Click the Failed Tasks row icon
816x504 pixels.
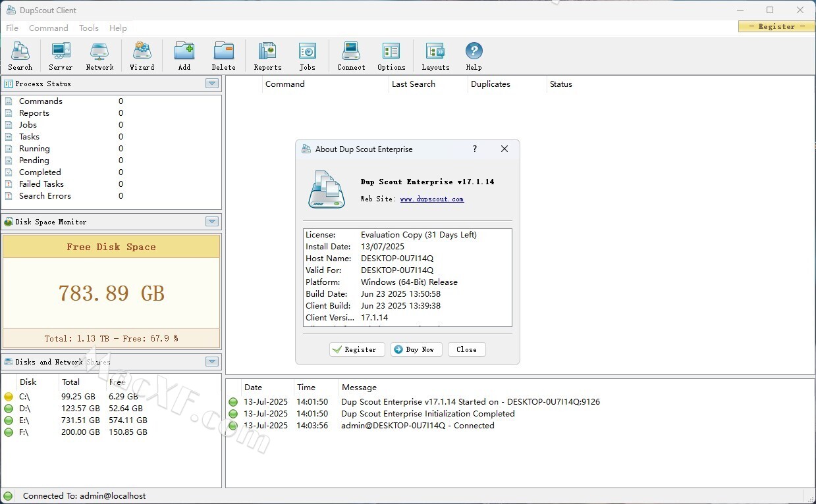point(9,184)
